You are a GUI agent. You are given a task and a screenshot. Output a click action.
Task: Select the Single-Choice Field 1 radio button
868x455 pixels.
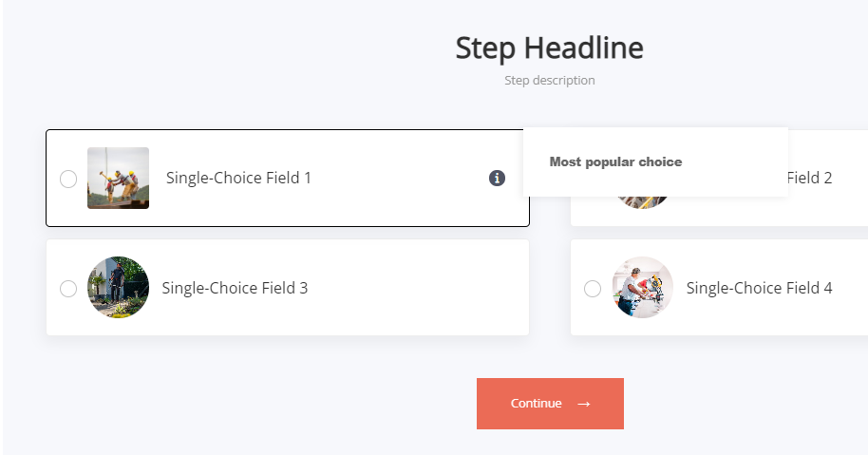pos(68,179)
